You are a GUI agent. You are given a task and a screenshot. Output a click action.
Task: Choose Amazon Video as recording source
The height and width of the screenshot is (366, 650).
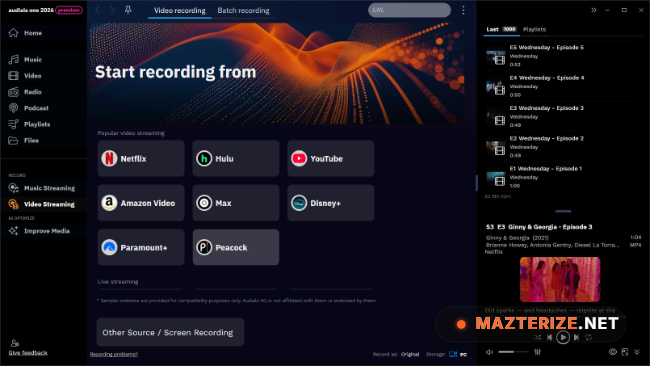[x=141, y=203]
